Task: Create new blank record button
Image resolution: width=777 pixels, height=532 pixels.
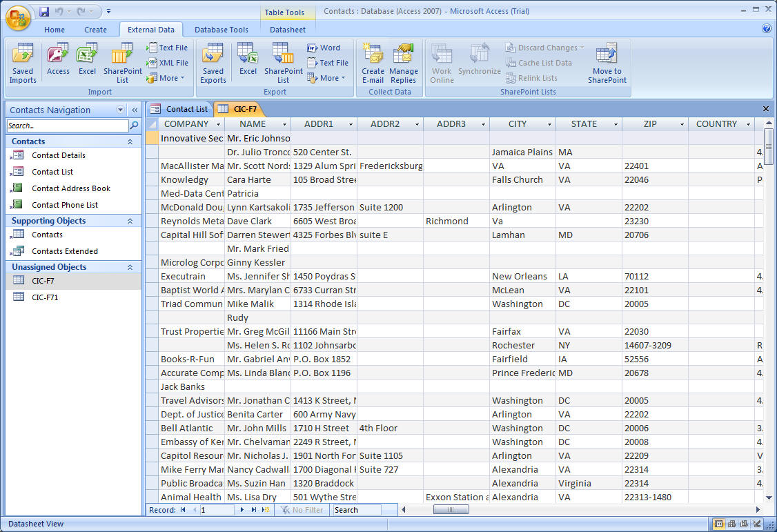Action: [266, 510]
